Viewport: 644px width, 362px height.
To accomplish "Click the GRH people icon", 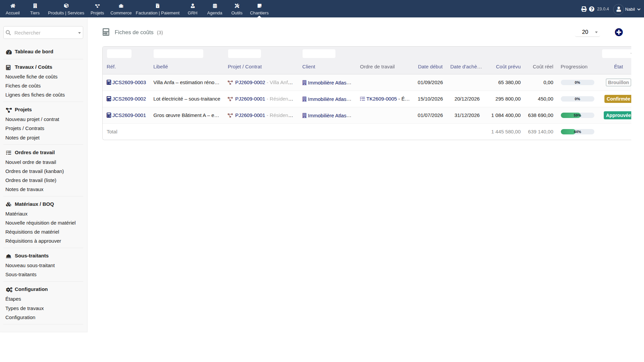I will [193, 6].
